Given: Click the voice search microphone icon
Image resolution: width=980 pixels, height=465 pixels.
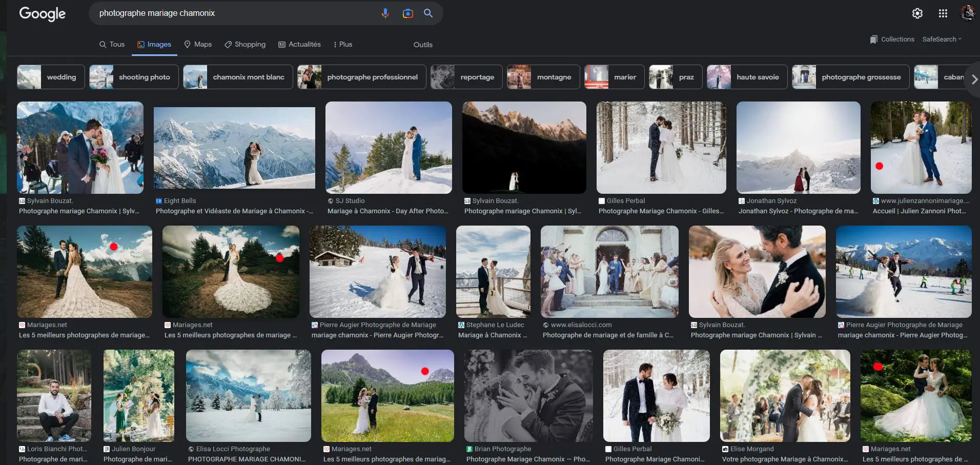Looking at the screenshot, I should 385,13.
